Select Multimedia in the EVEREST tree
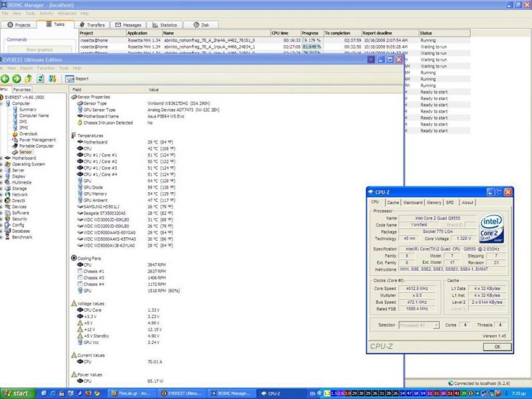This screenshot has height=399, width=532. (21, 182)
